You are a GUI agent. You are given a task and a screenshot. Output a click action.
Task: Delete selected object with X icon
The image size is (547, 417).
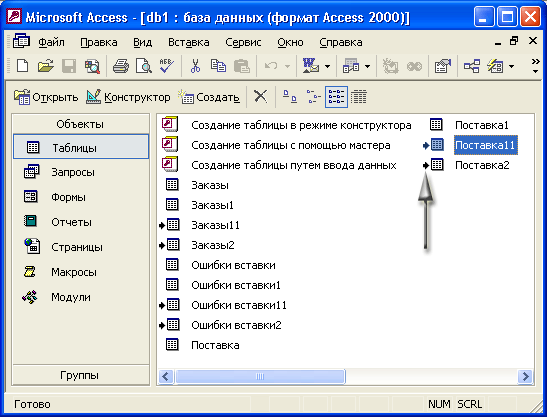coord(260,96)
